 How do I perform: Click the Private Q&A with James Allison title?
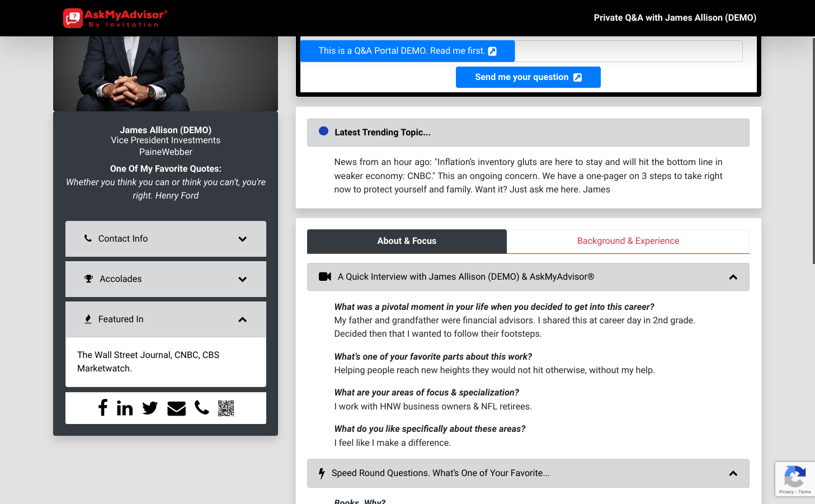coord(675,18)
